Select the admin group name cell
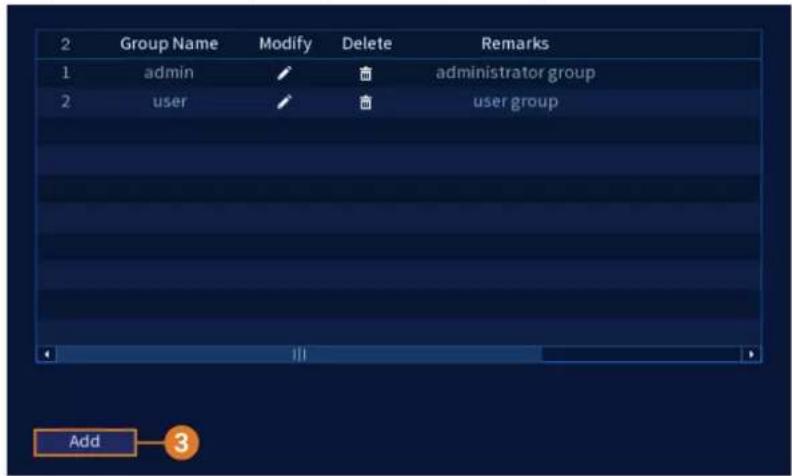This screenshot has height=476, width=792. [x=169, y=73]
